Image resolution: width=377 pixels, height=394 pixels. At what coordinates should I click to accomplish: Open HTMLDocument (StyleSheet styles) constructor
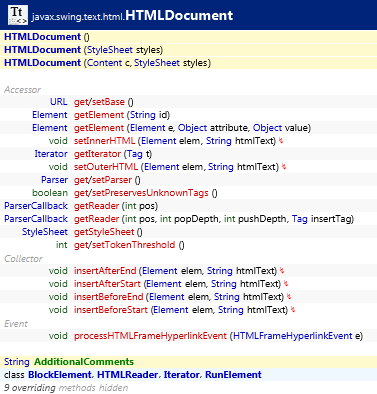pyautogui.click(x=83, y=50)
